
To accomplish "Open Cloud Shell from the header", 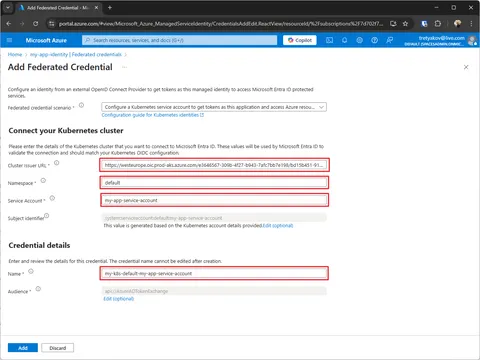I will [329, 40].
